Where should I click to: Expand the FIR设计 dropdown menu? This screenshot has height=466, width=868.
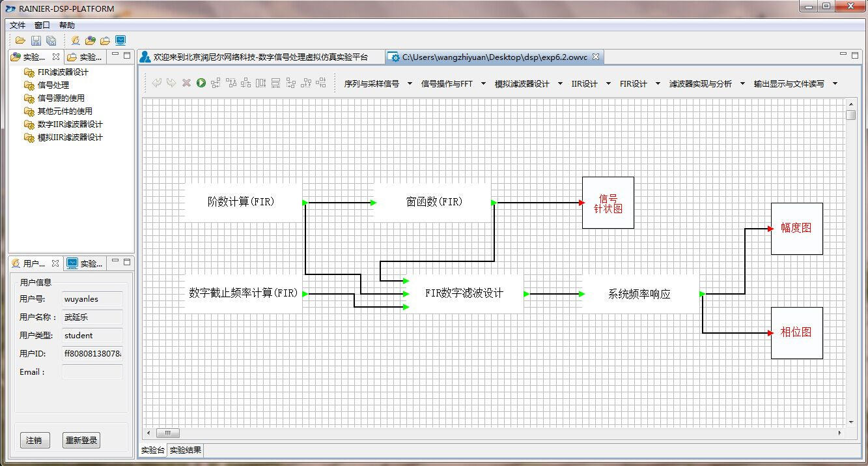tap(658, 83)
